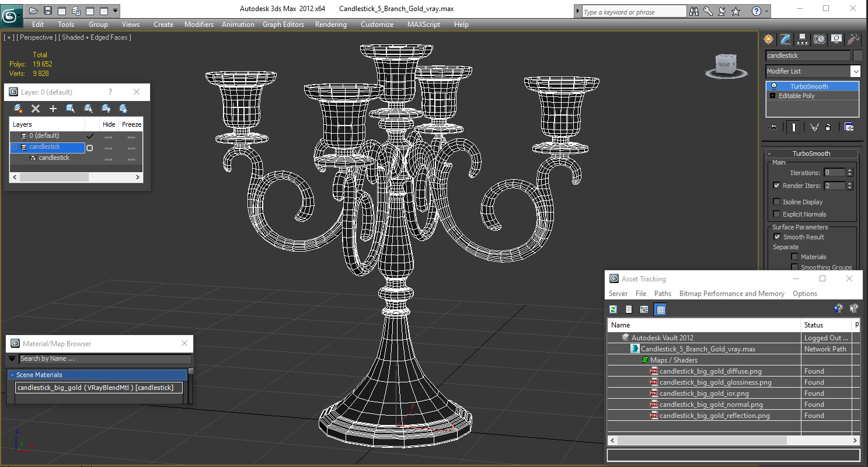Open the Display command panel tab

(x=836, y=39)
